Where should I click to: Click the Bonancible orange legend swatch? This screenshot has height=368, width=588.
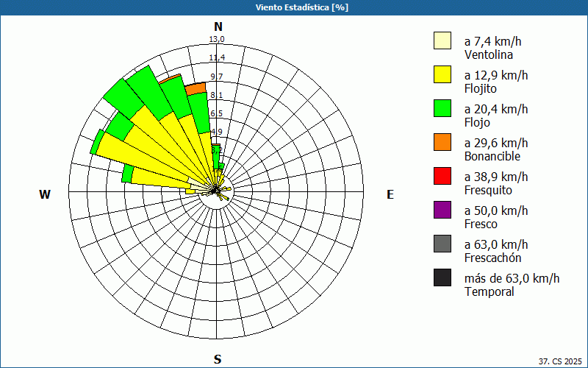(442, 142)
